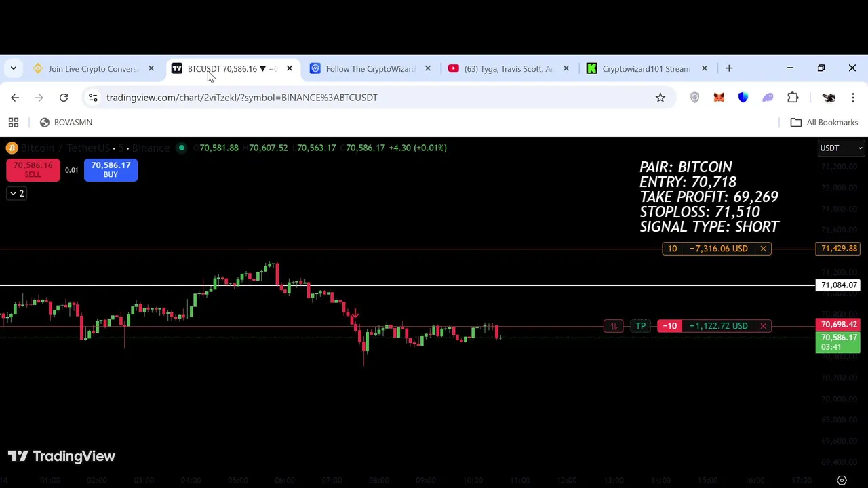This screenshot has width=868, height=488.
Task: Close the Cryptowizard101 Stream tab
Action: (705, 68)
